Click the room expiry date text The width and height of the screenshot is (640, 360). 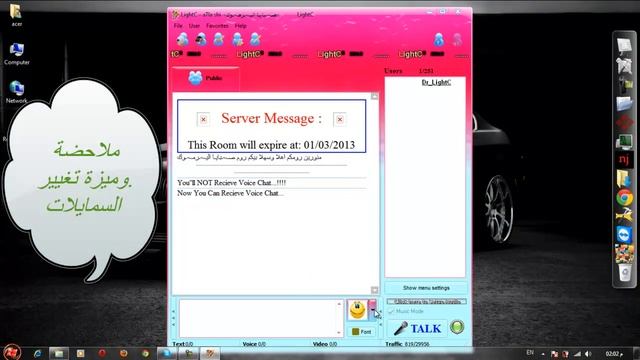click(271, 145)
